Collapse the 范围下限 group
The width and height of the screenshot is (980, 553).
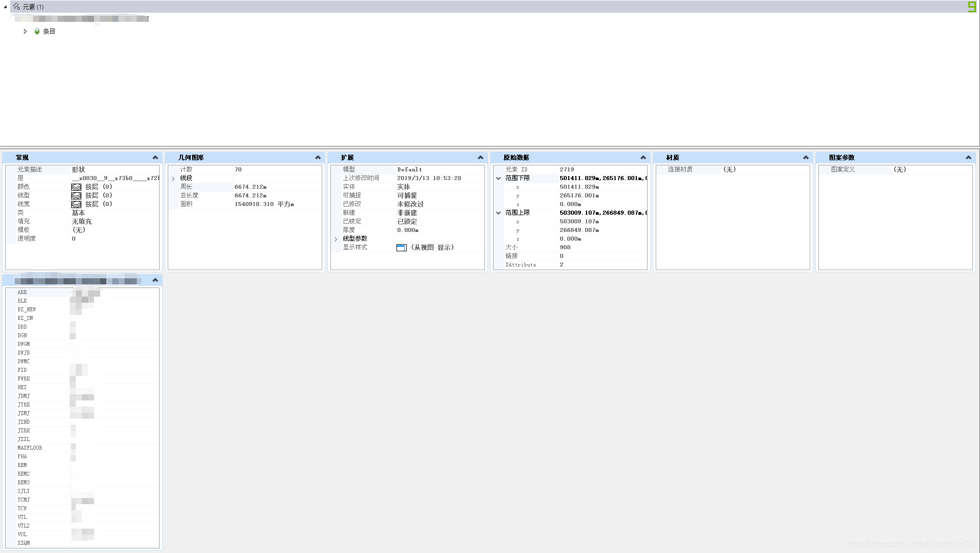coord(499,179)
